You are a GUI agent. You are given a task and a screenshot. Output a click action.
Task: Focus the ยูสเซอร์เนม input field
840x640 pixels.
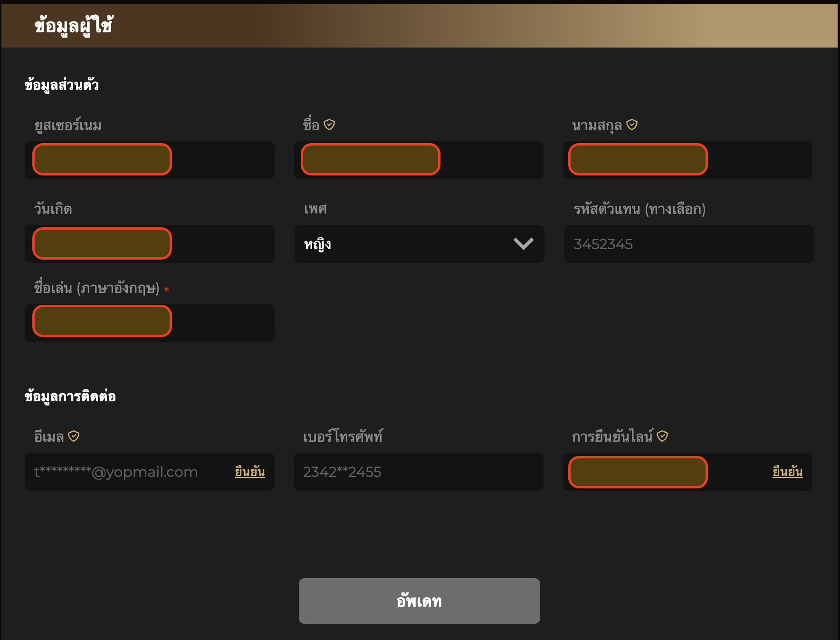tap(150, 160)
